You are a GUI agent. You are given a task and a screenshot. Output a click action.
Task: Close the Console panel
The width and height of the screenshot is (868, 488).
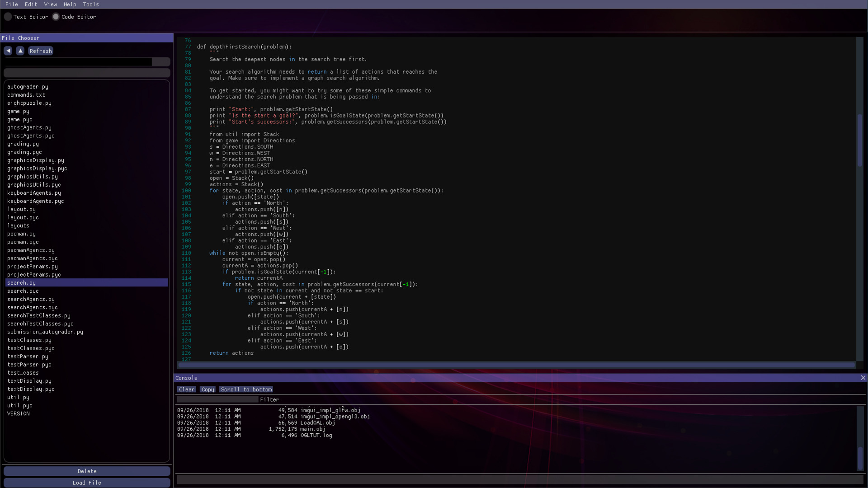pos(863,378)
